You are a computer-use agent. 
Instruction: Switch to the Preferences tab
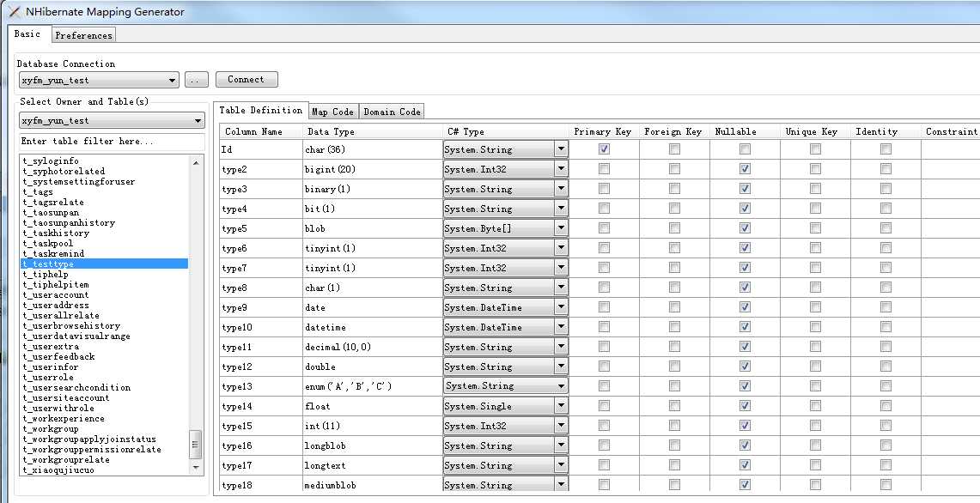click(x=84, y=35)
